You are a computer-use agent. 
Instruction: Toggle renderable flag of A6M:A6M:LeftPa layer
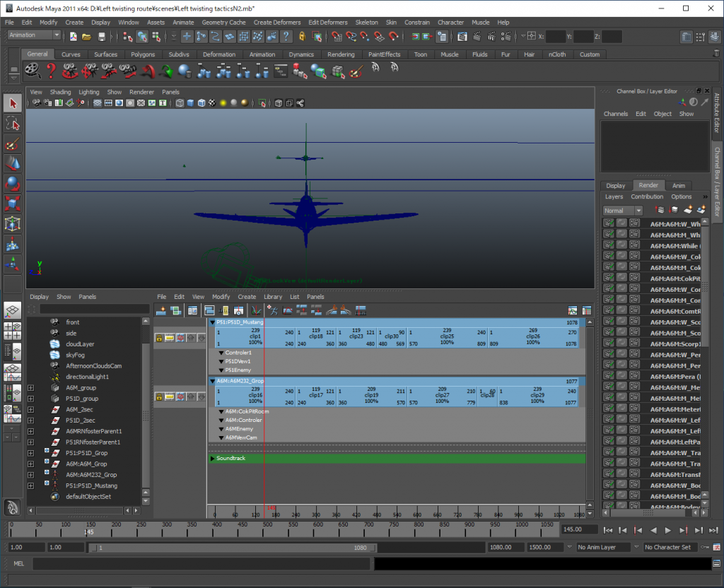click(x=609, y=441)
